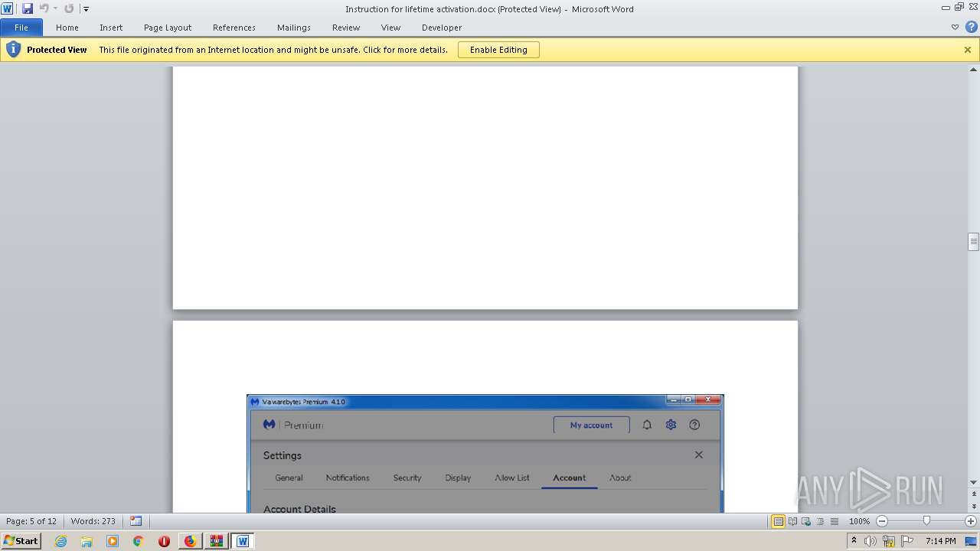Screen dimensions: 980x551
Task: Click the volume speaker tray icon
Action: pyautogui.click(x=871, y=541)
